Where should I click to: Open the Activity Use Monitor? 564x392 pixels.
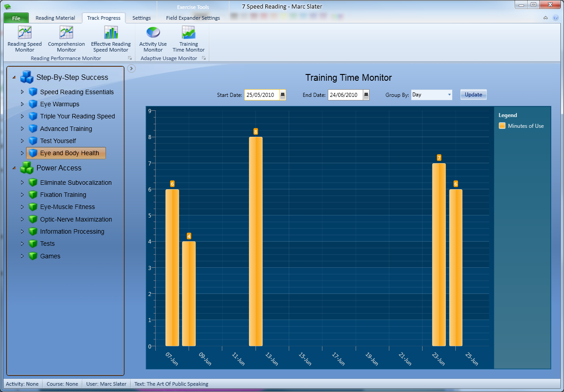point(153,39)
